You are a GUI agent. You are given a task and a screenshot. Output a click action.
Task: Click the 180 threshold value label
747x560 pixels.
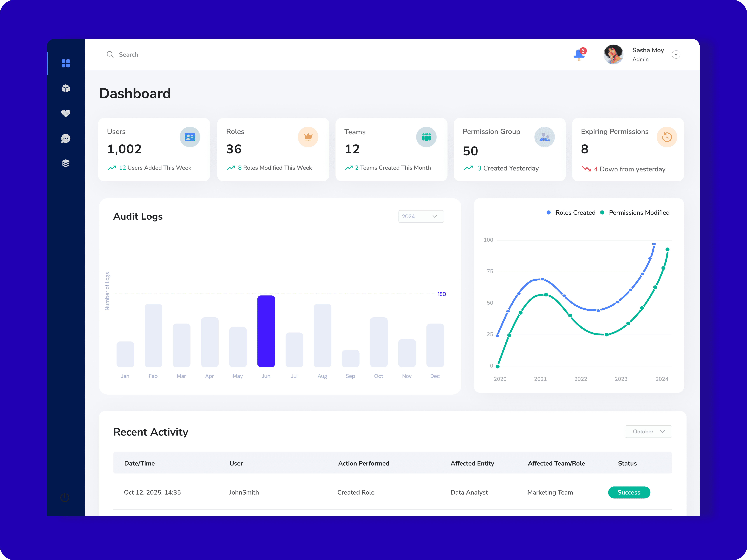pos(442,294)
